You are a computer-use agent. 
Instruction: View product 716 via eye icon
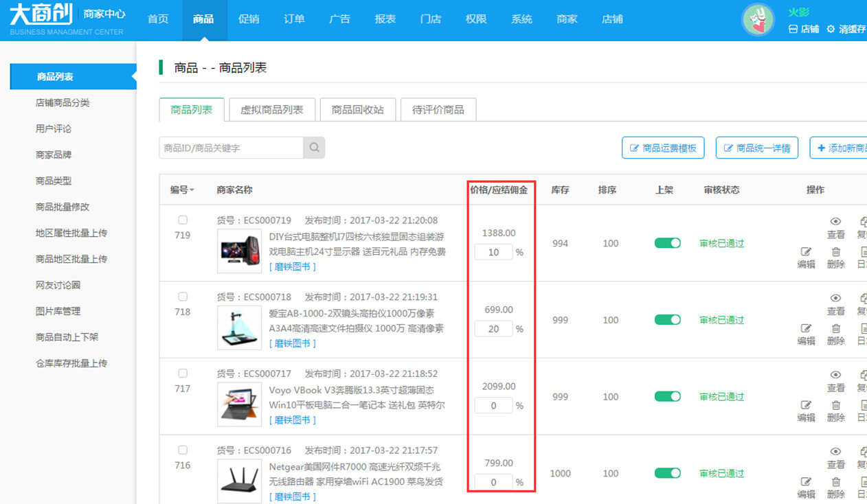pyautogui.click(x=835, y=452)
